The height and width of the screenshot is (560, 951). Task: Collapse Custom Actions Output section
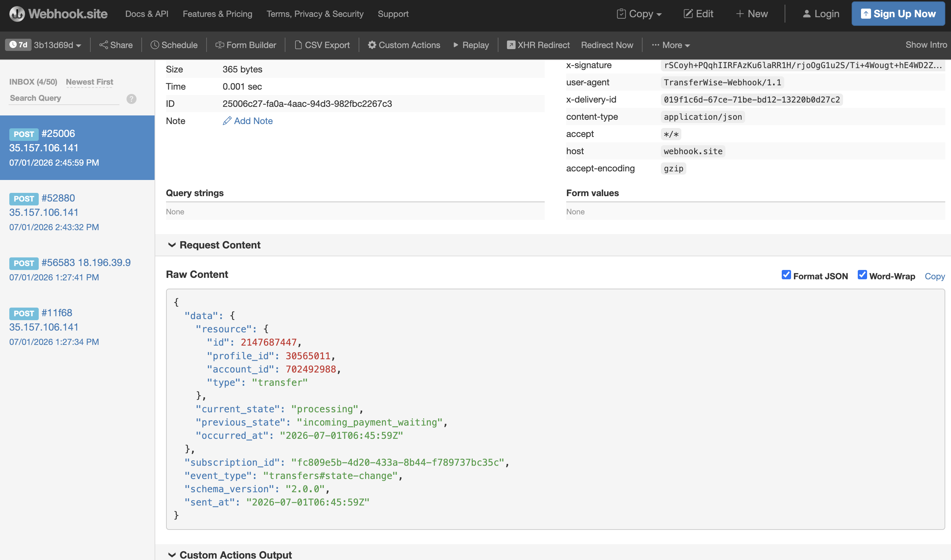pos(230,554)
